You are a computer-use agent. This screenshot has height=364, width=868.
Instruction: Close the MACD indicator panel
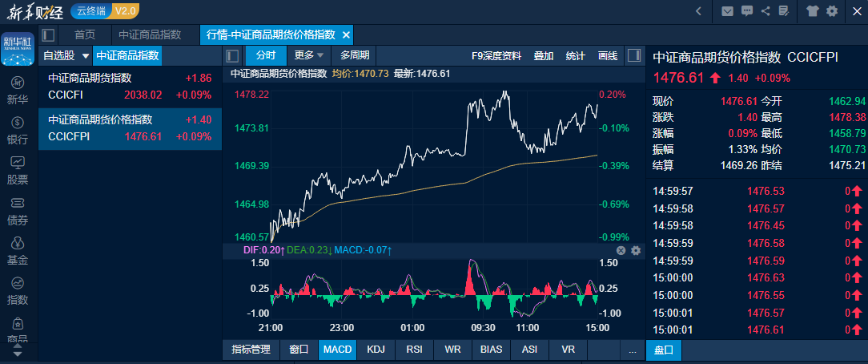point(621,251)
